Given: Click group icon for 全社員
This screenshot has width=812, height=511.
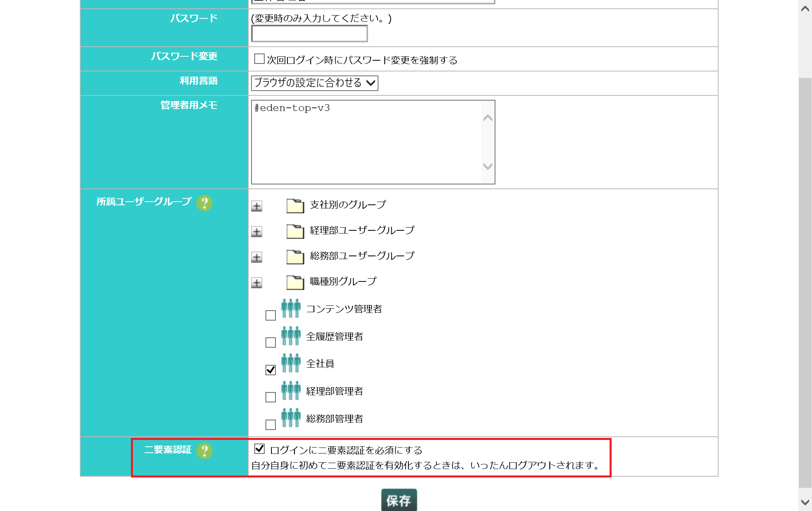Looking at the screenshot, I should click(x=291, y=363).
